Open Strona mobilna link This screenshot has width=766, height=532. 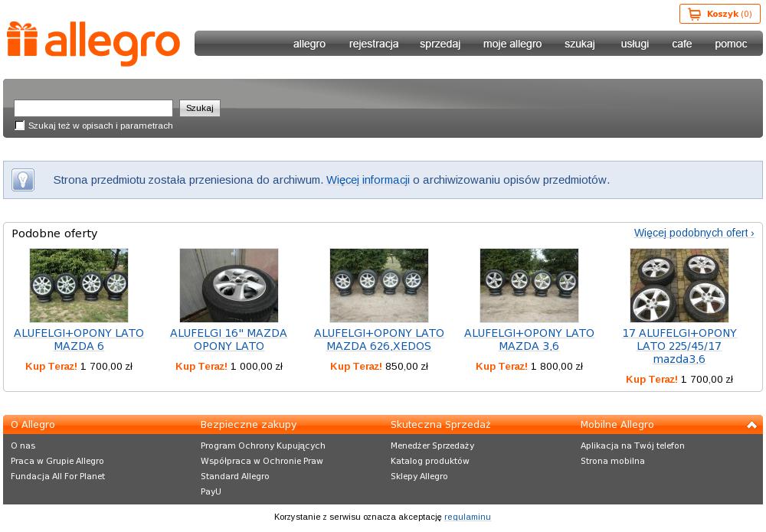tap(613, 461)
